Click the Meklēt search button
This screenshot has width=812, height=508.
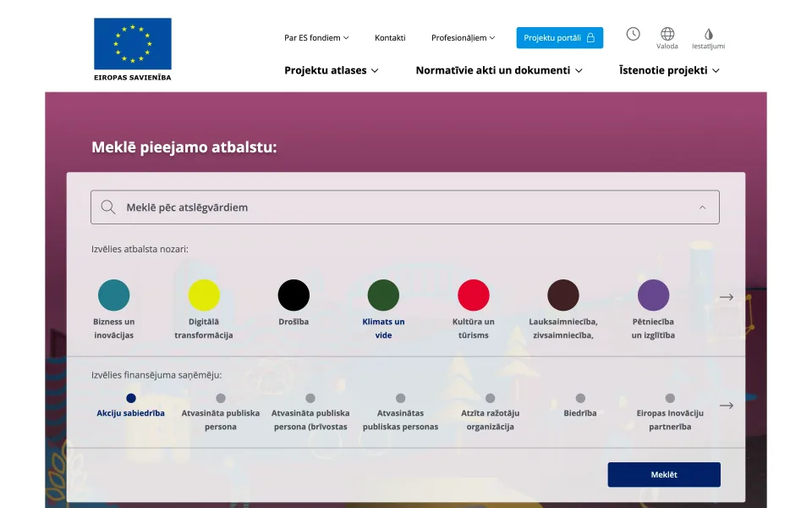click(x=664, y=474)
